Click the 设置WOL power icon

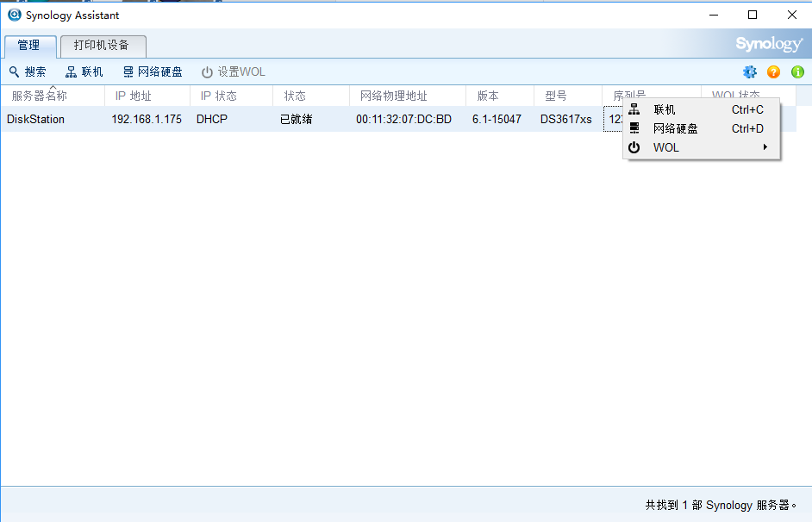pyautogui.click(x=207, y=71)
